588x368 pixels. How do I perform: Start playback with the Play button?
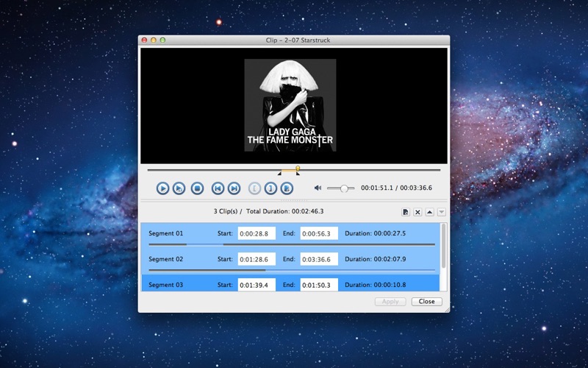click(162, 188)
